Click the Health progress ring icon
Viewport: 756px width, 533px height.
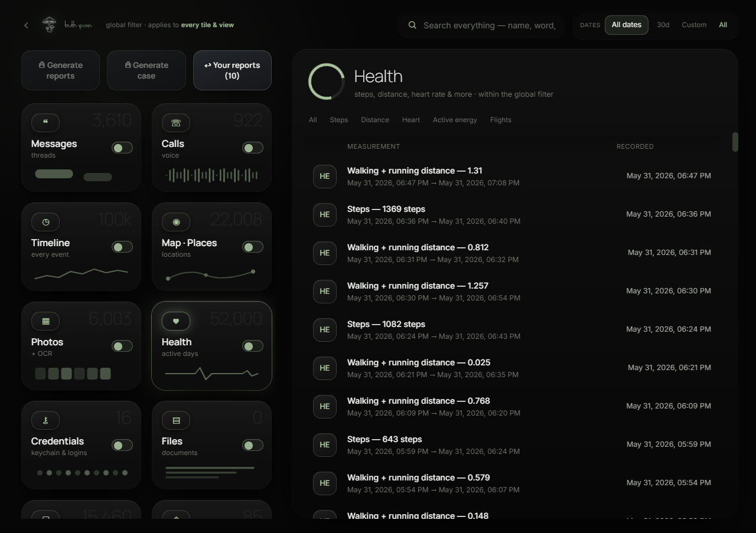(x=327, y=81)
